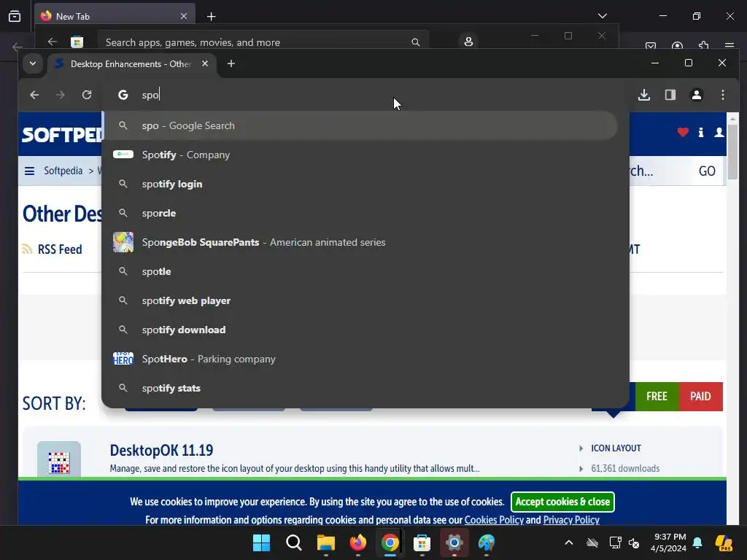The height and width of the screenshot is (560, 747).
Task: Open the Windows Start menu
Action: tap(262, 542)
